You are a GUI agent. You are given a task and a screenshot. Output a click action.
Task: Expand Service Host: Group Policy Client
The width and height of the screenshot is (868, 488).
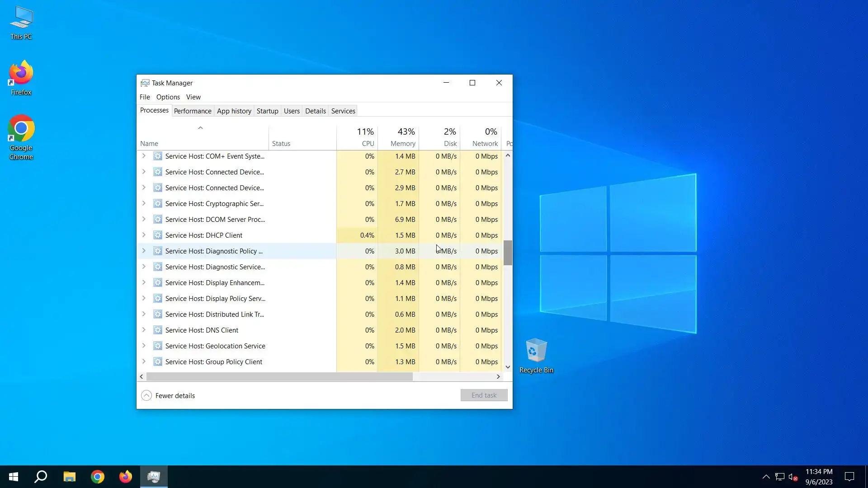[144, 361]
